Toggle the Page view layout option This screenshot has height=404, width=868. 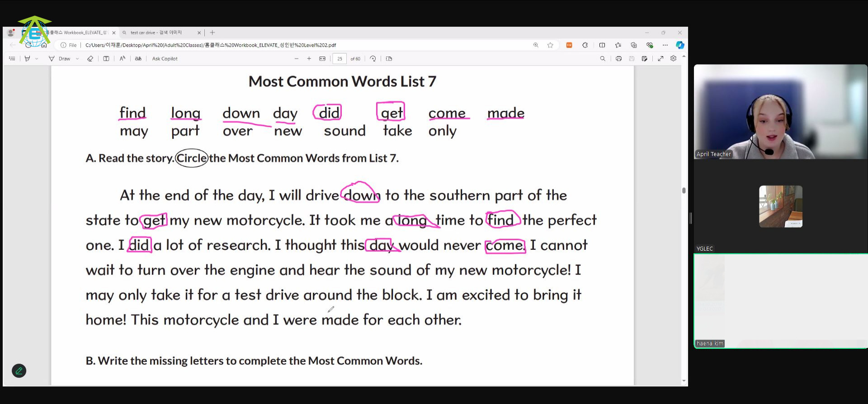(x=389, y=59)
